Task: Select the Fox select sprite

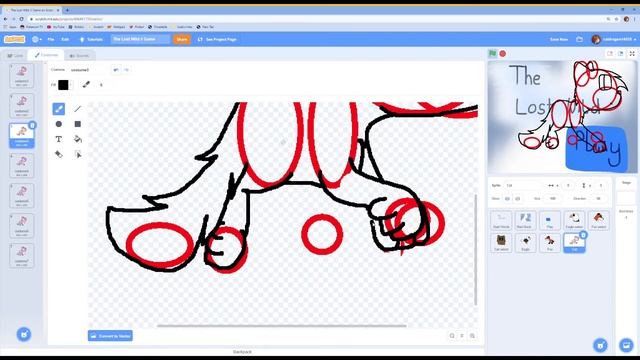Action: pos(599,220)
